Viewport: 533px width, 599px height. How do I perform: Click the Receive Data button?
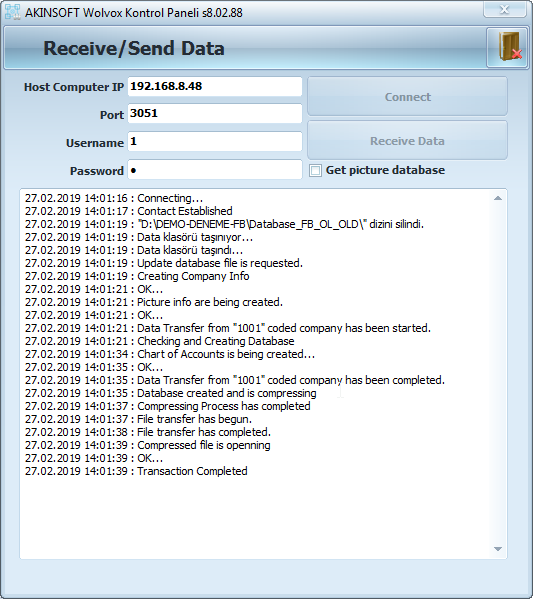coord(407,141)
